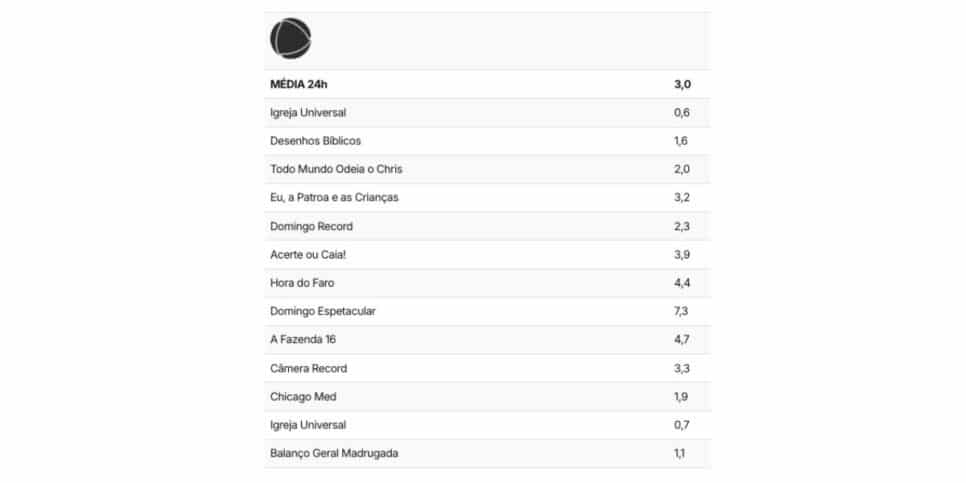Click the first Igreja Universal row
966x483 pixels.
tap(487, 113)
